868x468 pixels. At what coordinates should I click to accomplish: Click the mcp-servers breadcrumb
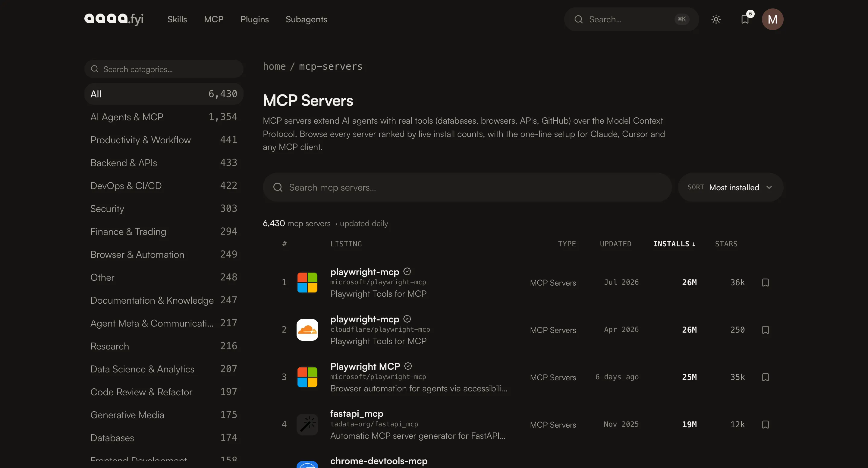pyautogui.click(x=331, y=66)
